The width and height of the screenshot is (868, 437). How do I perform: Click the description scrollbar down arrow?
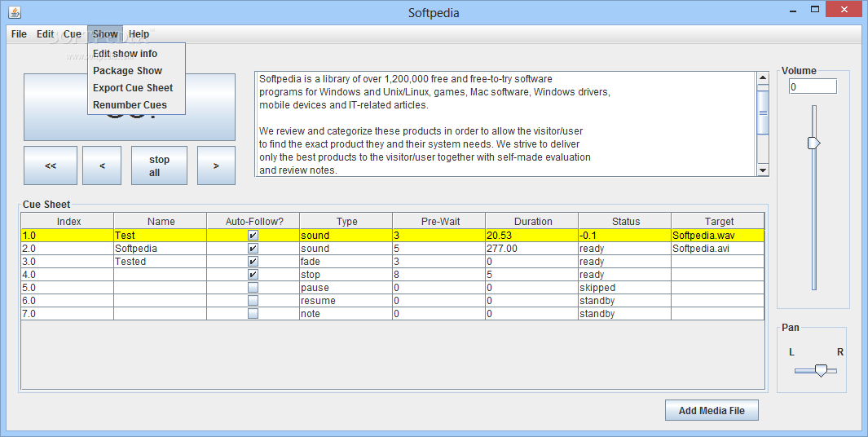tap(763, 170)
